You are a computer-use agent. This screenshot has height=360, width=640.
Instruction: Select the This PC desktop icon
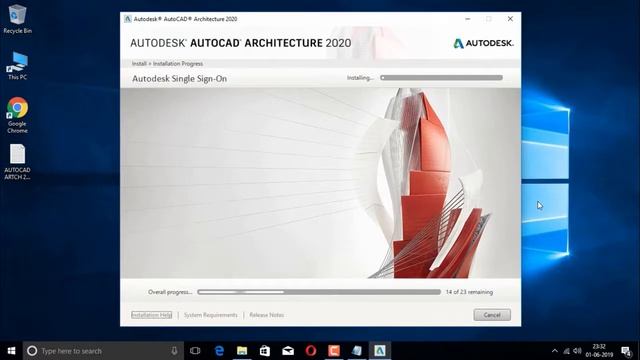(x=17, y=66)
